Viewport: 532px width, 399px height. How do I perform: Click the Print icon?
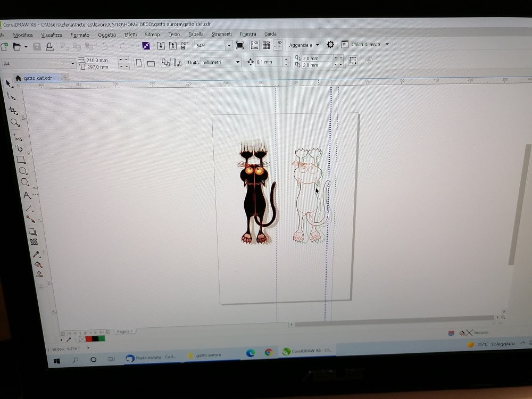tap(49, 46)
